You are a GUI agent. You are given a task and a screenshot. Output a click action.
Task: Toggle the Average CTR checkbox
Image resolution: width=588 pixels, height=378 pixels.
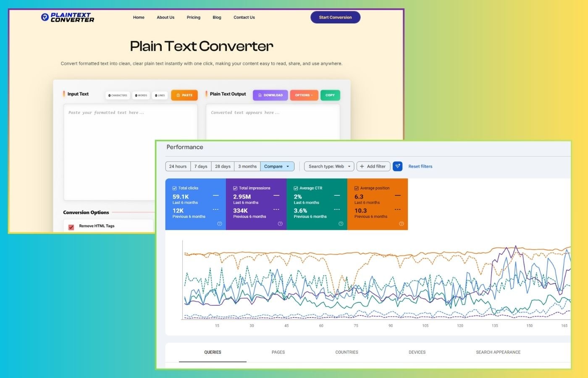296,188
